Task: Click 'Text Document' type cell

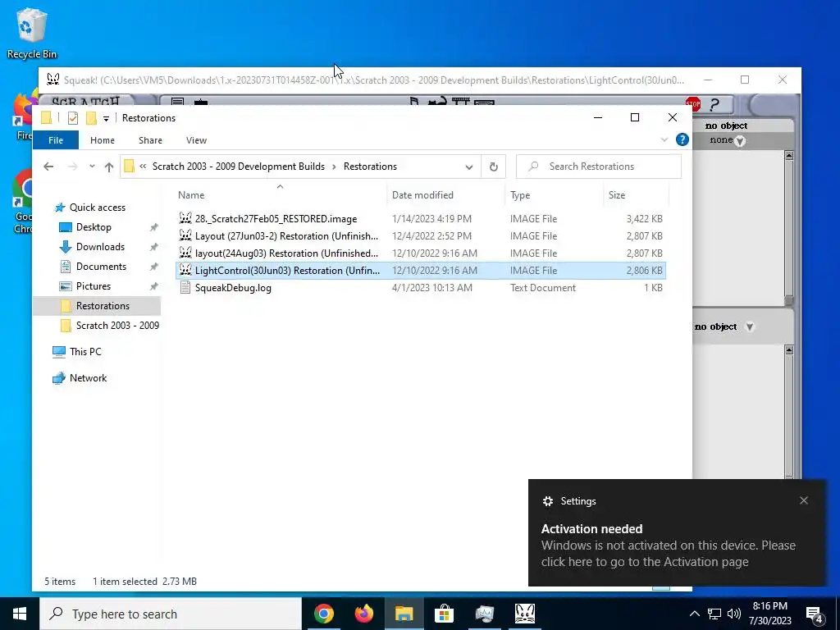Action: coord(543,288)
